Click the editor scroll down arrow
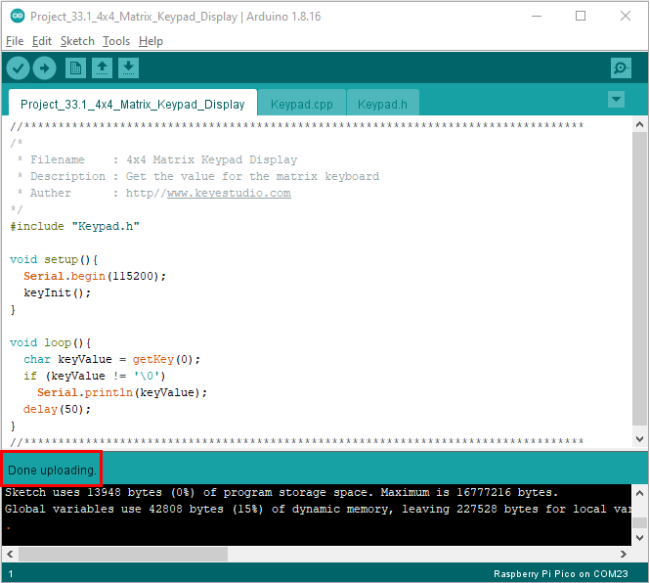This screenshot has height=583, width=650. (639, 439)
